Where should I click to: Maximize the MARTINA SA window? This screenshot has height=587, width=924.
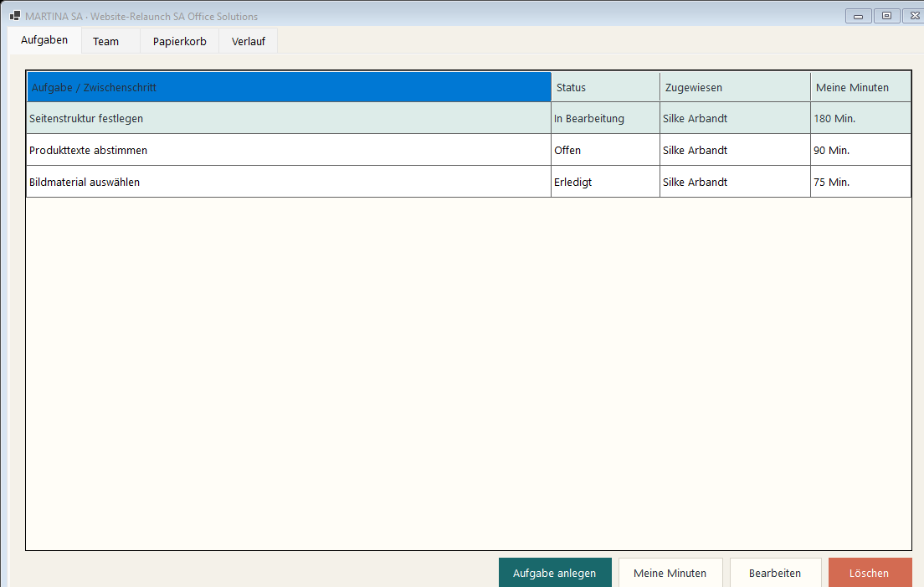coord(886,16)
